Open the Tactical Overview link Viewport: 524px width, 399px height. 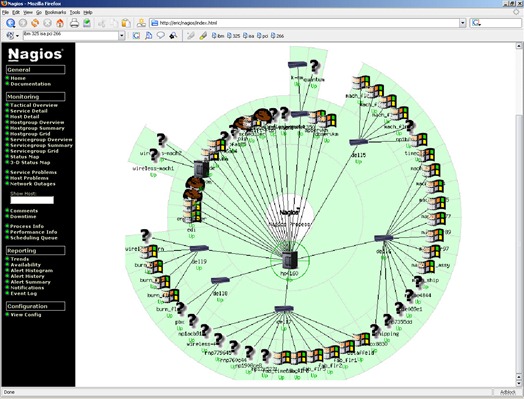34,105
